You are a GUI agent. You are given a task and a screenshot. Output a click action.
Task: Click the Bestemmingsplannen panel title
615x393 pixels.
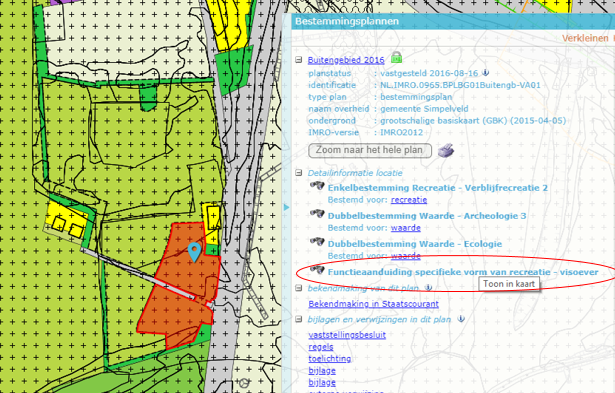click(x=347, y=21)
